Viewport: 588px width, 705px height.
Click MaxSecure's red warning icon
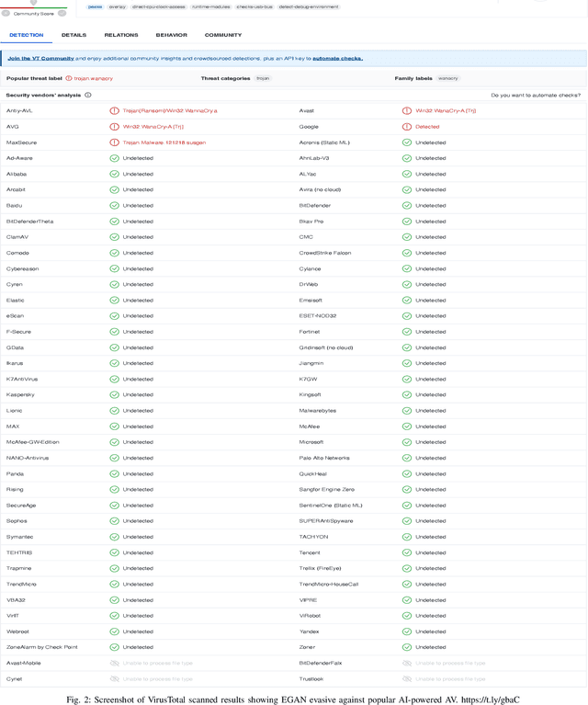[115, 142]
